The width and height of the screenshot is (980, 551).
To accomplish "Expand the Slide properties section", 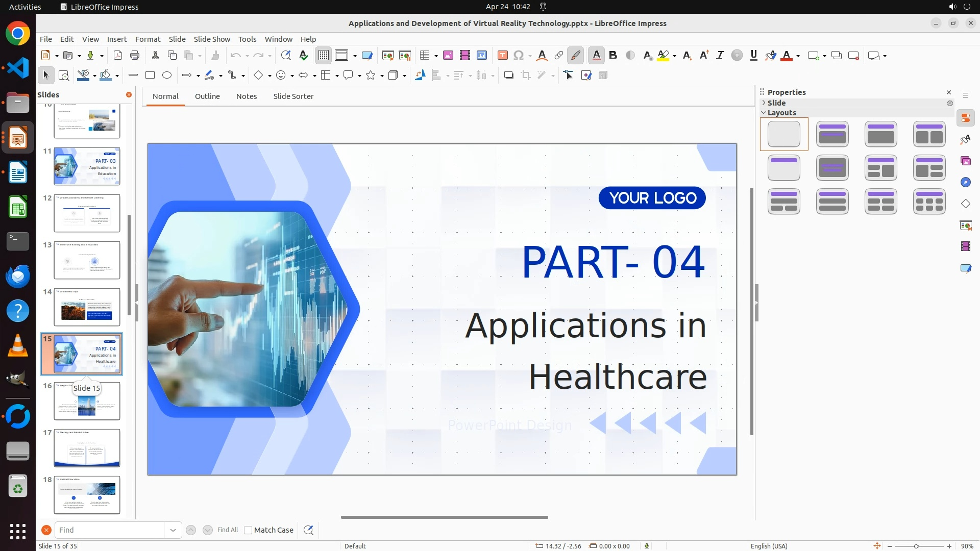I will coord(764,103).
